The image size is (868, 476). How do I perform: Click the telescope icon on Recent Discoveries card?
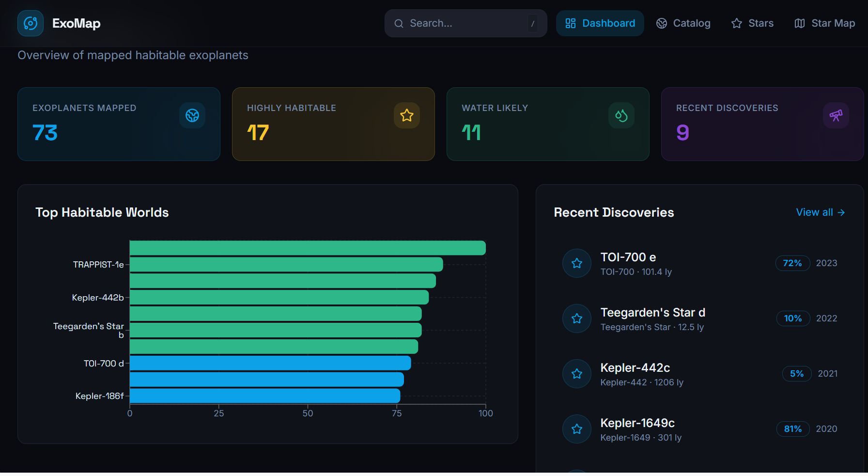(836, 115)
